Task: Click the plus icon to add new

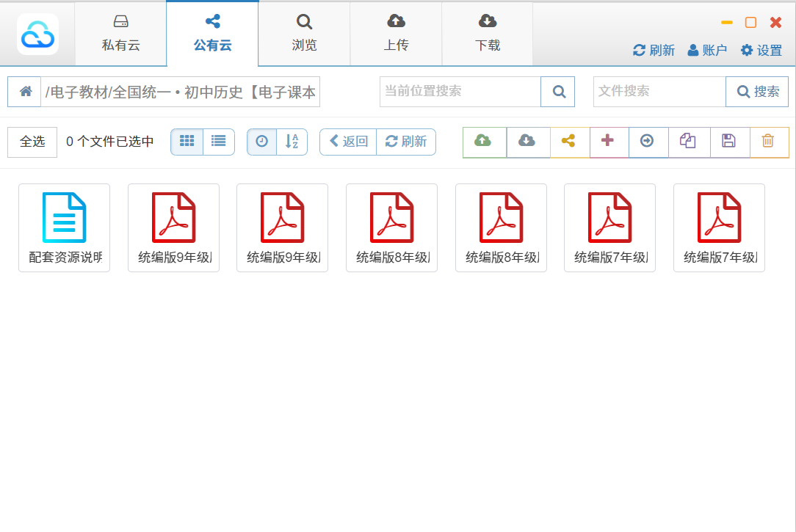Action: pos(608,142)
